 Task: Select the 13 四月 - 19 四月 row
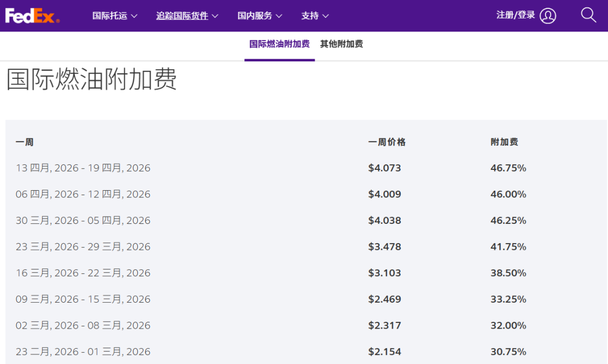tap(83, 168)
